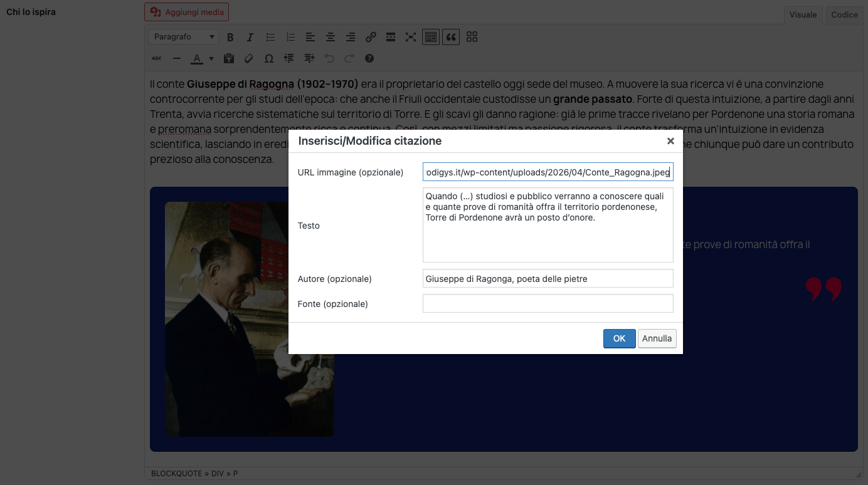Select BLOCKQUOTE in the element path
This screenshot has height=485, width=868.
point(176,474)
